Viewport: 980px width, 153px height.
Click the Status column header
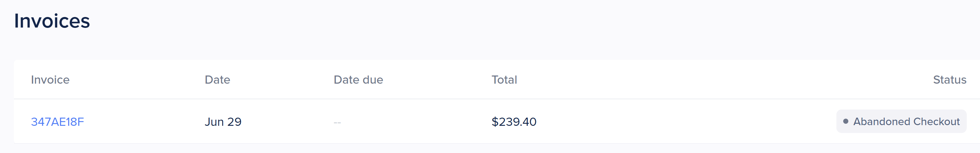click(950, 80)
